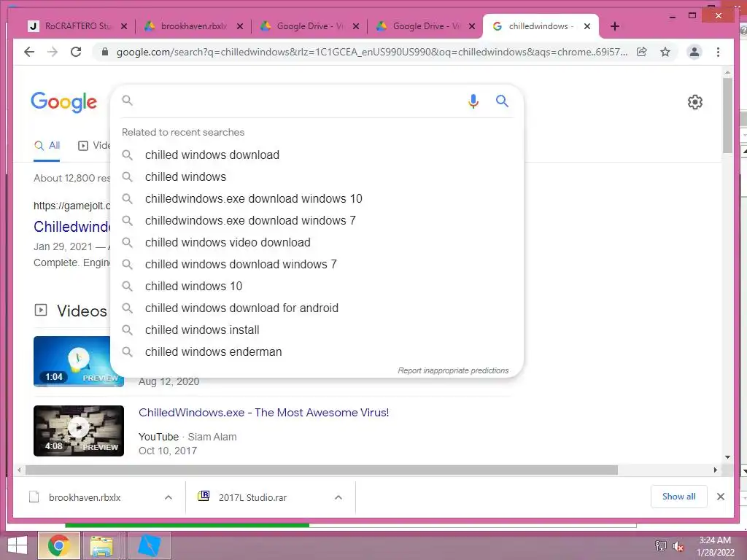The height and width of the screenshot is (560, 747).
Task: Reload the page
Action: 76,52
